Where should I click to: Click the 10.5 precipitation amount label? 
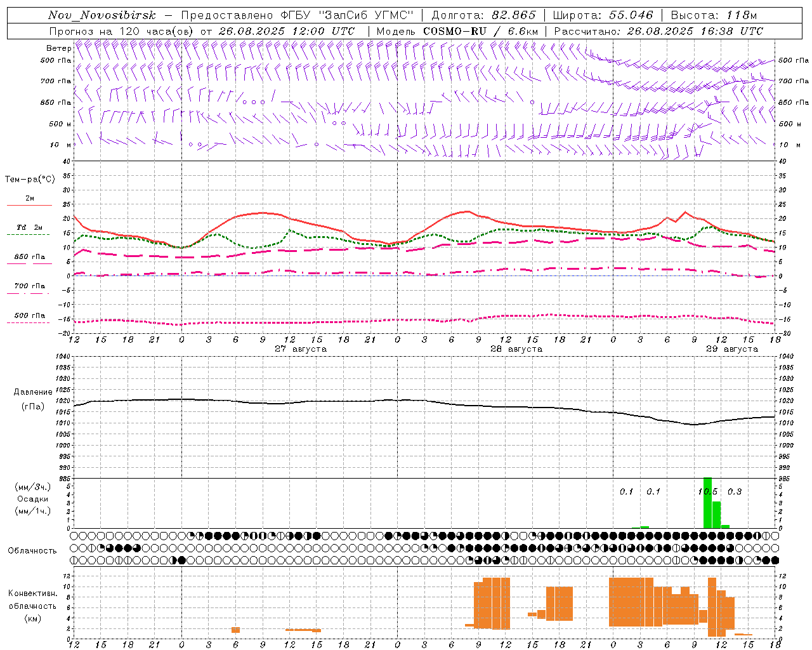tap(708, 492)
